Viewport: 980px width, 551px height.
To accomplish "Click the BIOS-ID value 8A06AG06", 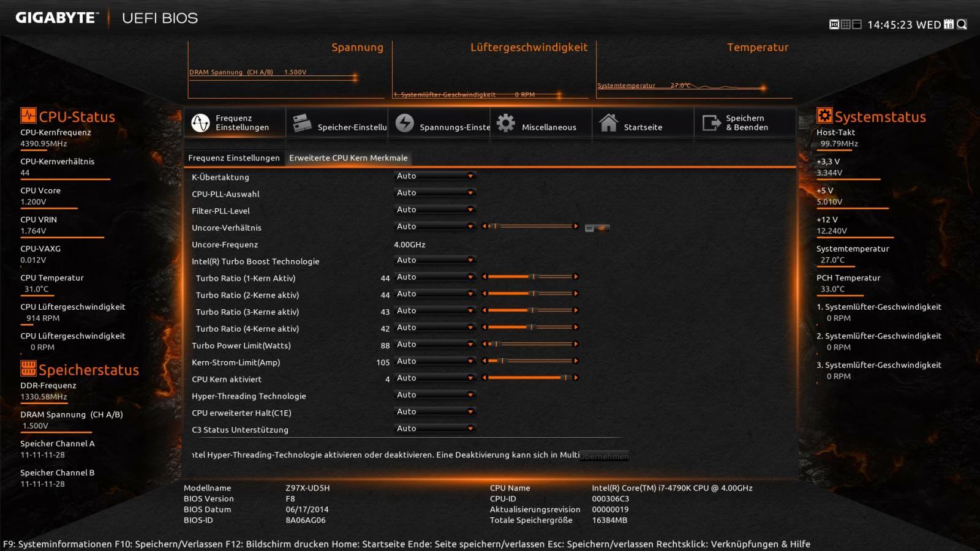I will point(306,520).
